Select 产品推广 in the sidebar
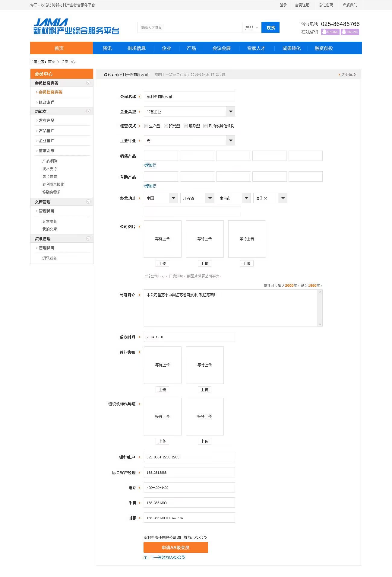Screen dimensions: 392x577 click(46, 131)
